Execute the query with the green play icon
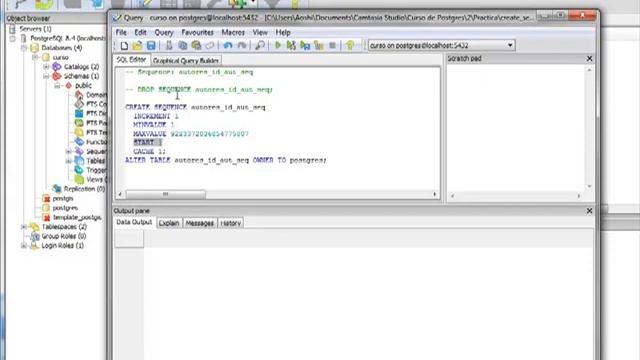 point(278,46)
